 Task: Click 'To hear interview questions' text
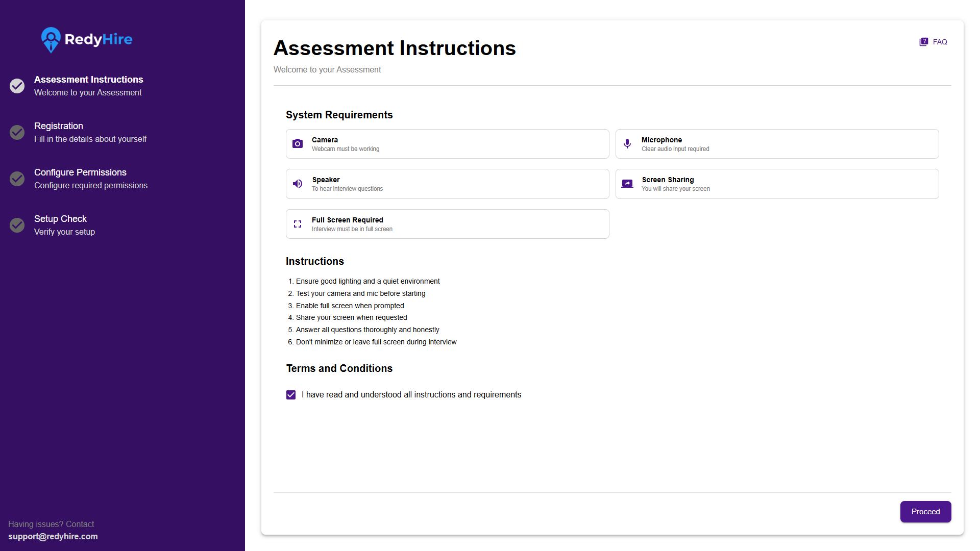(348, 189)
